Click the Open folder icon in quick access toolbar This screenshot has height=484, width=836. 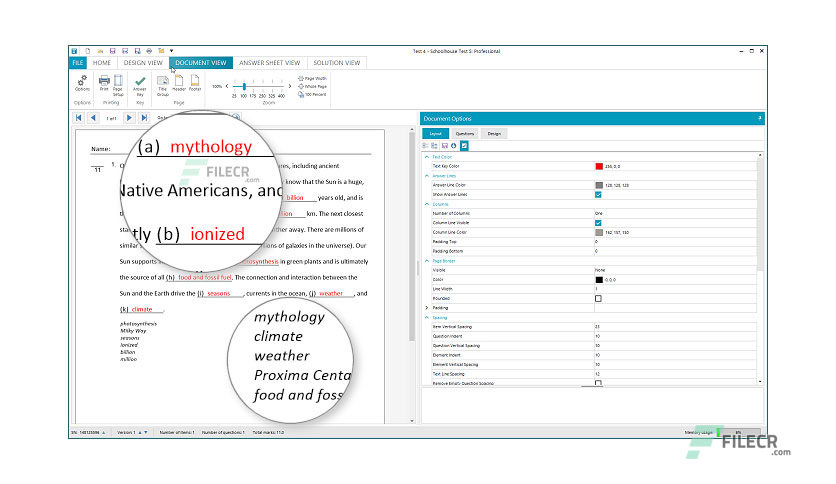tap(100, 51)
